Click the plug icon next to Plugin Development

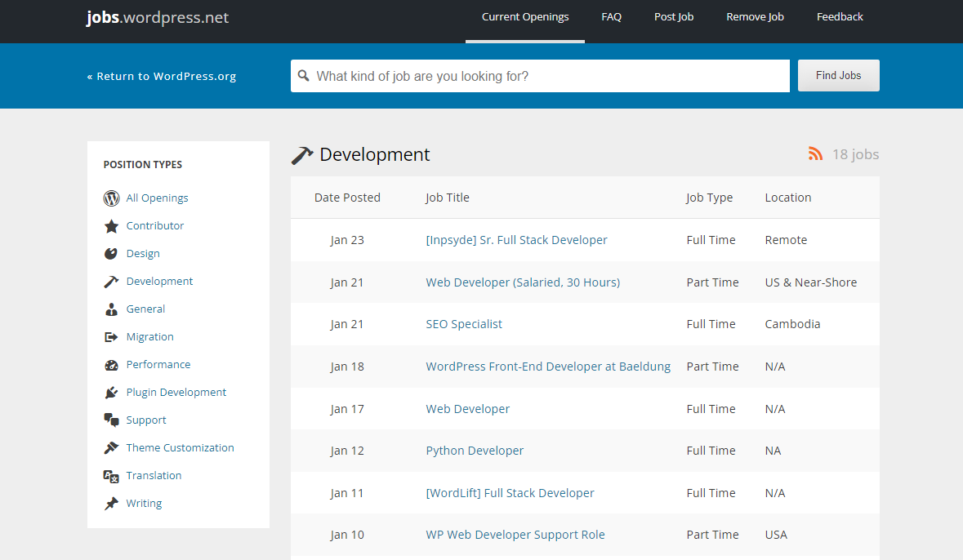pyautogui.click(x=111, y=393)
